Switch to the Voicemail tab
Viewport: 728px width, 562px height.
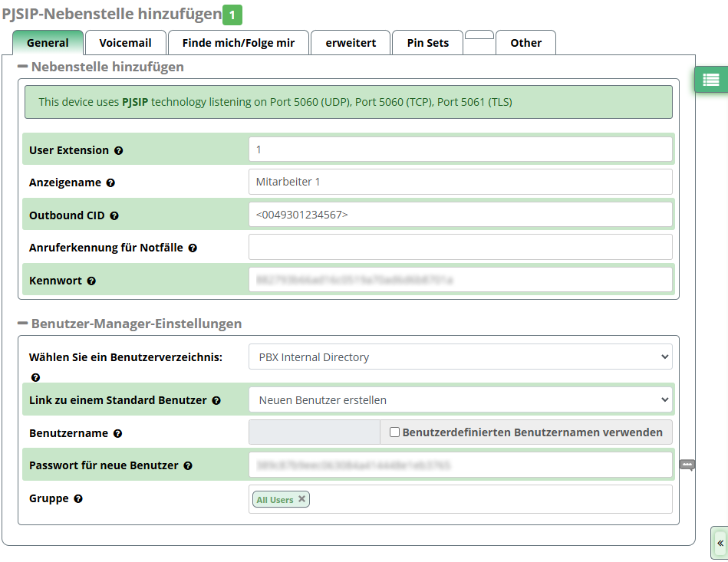coord(125,43)
